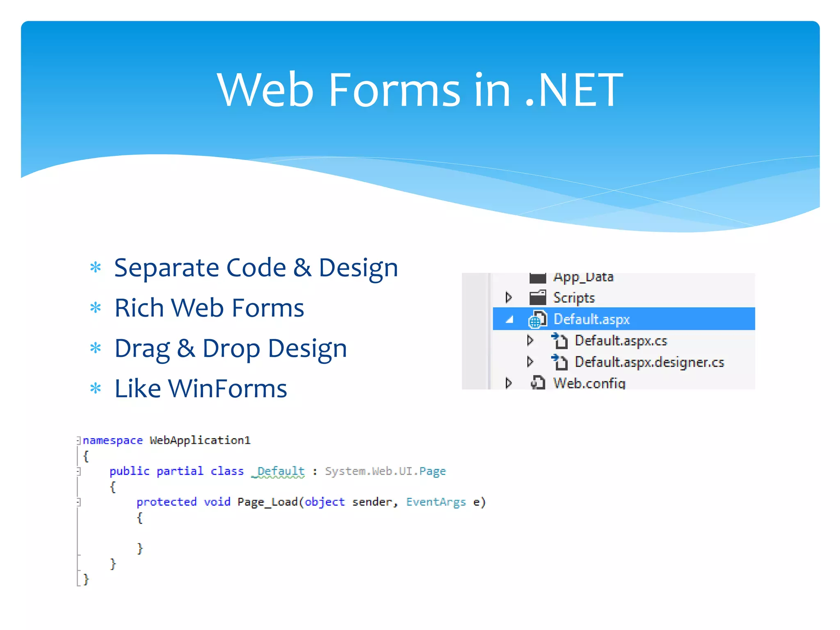The width and height of the screenshot is (840, 630).
Task: Click the 'Web Forms in .NET' slide title
Action: (x=420, y=89)
